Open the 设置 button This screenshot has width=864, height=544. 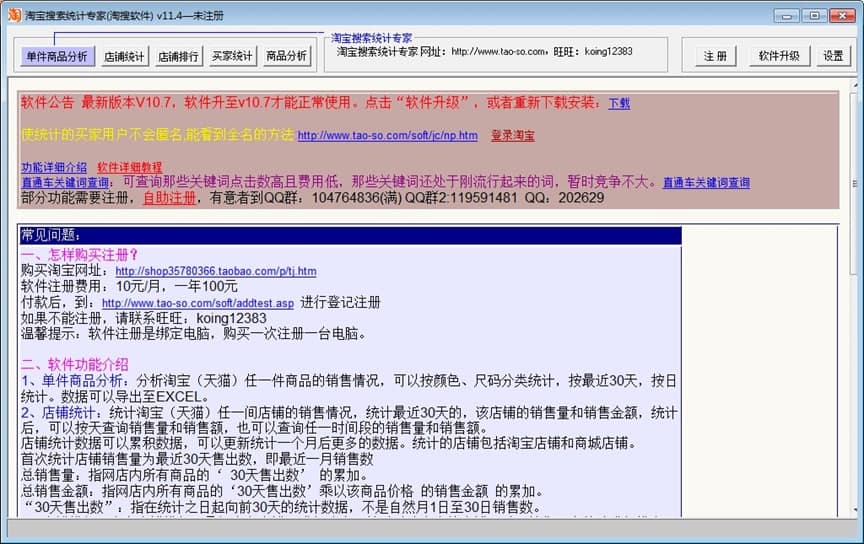point(833,56)
